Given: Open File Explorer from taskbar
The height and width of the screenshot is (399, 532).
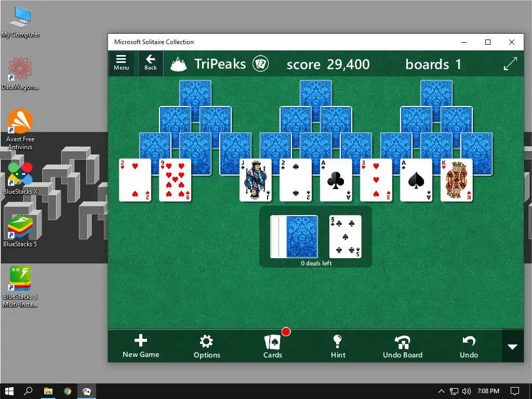Looking at the screenshot, I should pyautogui.click(x=48, y=391).
